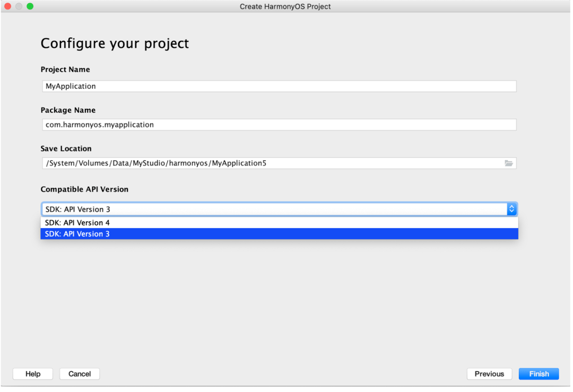Cancel project creation
This screenshot has height=392, width=573.
[x=80, y=374]
